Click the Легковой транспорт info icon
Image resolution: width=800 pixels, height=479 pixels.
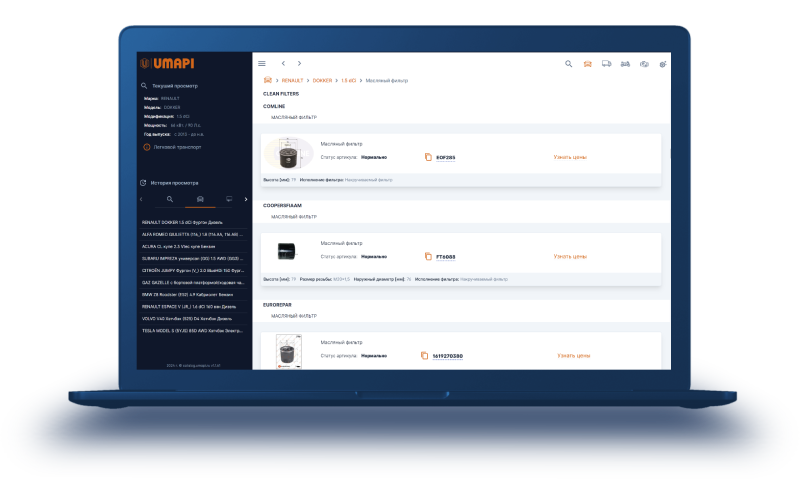[146, 147]
